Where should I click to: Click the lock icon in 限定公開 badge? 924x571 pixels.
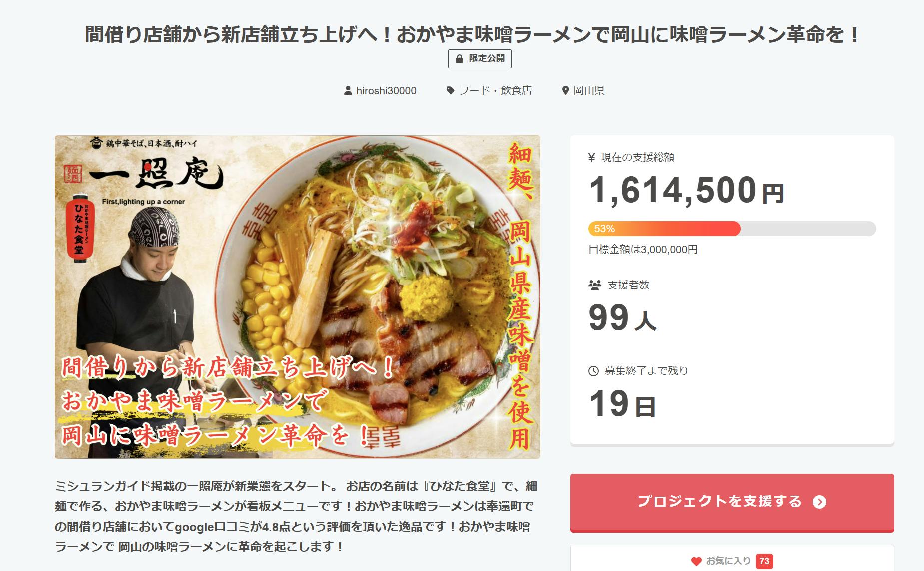(x=459, y=59)
